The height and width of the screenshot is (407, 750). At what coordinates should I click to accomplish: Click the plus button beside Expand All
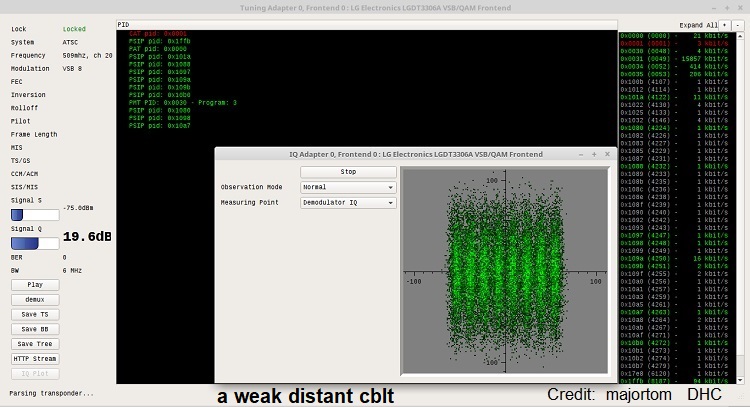coord(727,23)
